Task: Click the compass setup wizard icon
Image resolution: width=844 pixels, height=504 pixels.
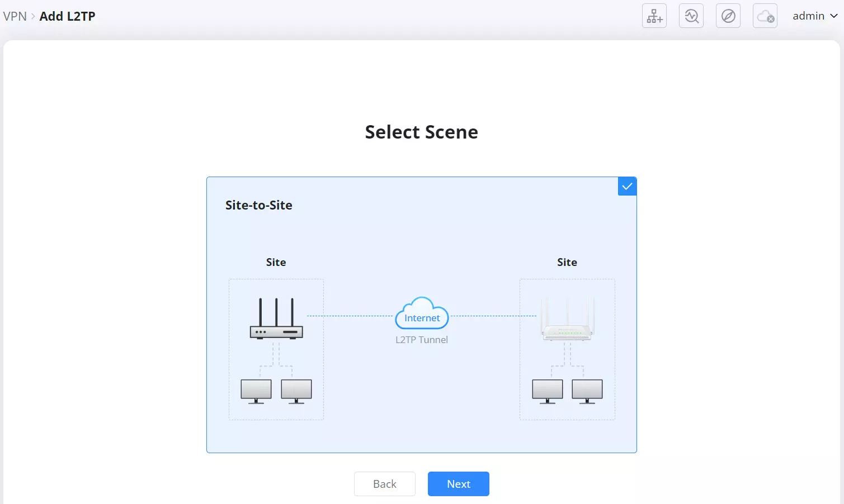Action: tap(728, 16)
